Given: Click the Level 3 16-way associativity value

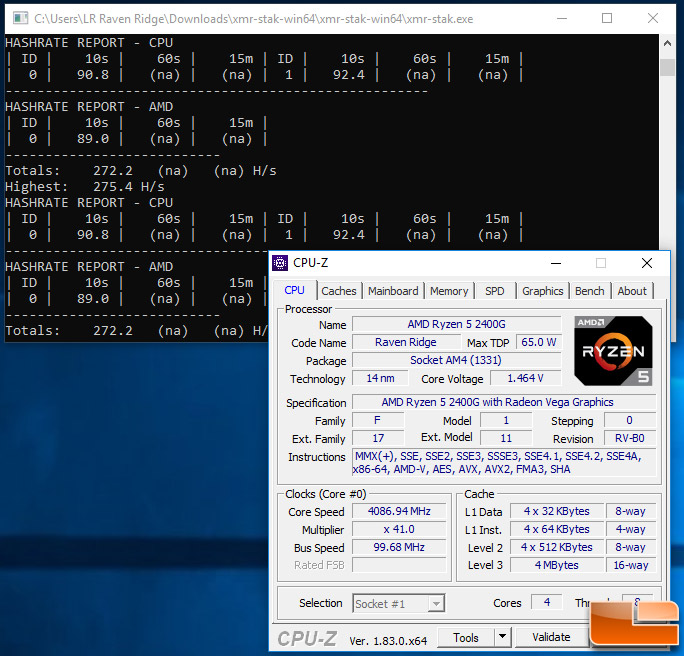Looking at the screenshot, I should (x=631, y=565).
